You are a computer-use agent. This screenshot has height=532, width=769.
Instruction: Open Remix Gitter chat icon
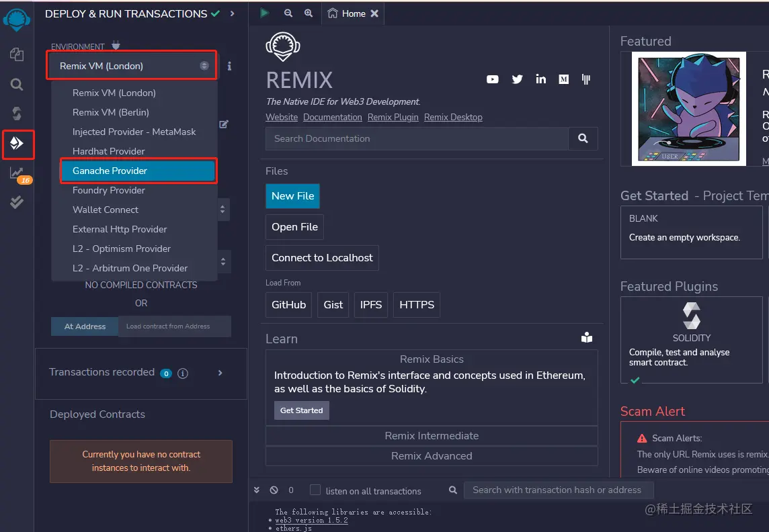click(586, 79)
